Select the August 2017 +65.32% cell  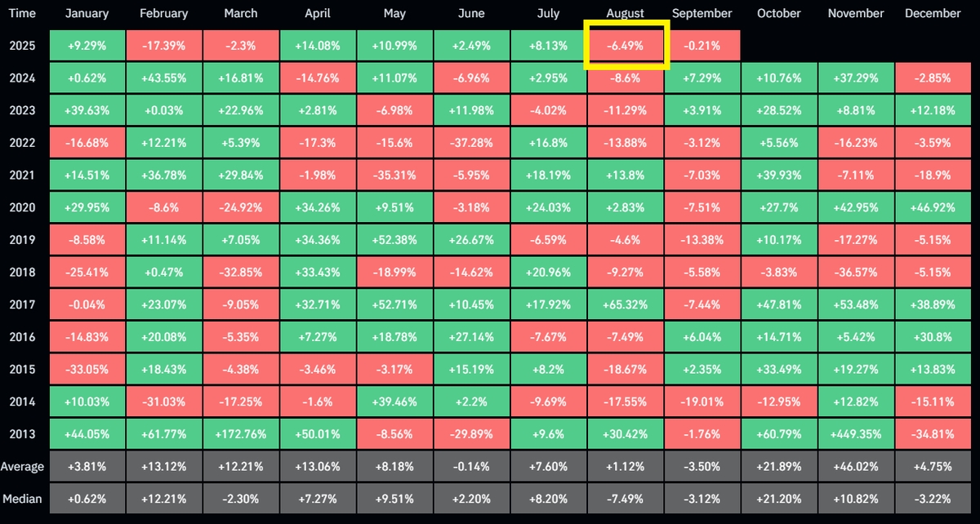[626, 304]
